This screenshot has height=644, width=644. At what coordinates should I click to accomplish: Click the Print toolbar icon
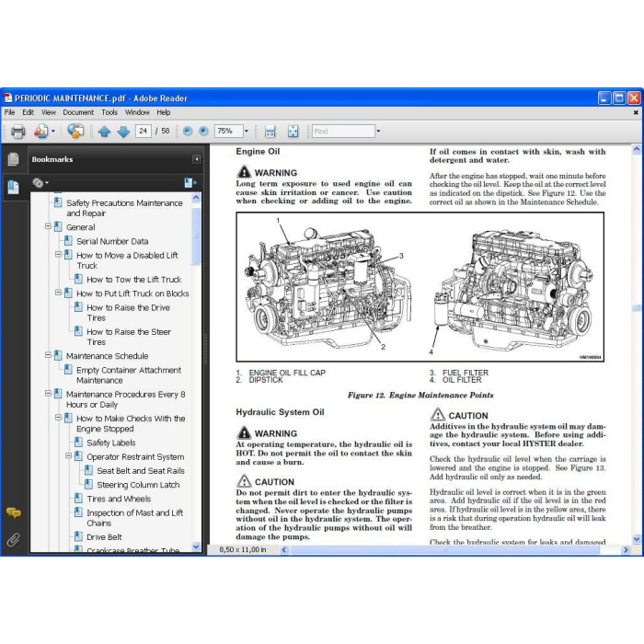[17, 132]
